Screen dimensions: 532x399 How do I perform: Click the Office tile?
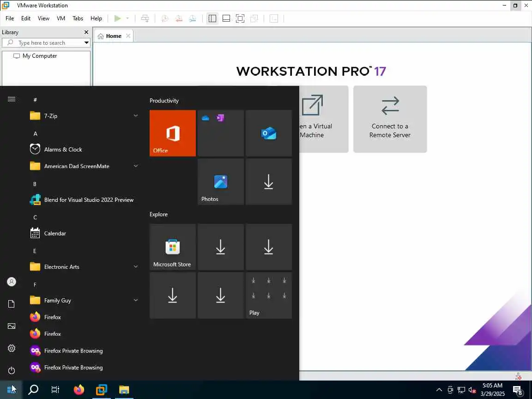point(173,133)
